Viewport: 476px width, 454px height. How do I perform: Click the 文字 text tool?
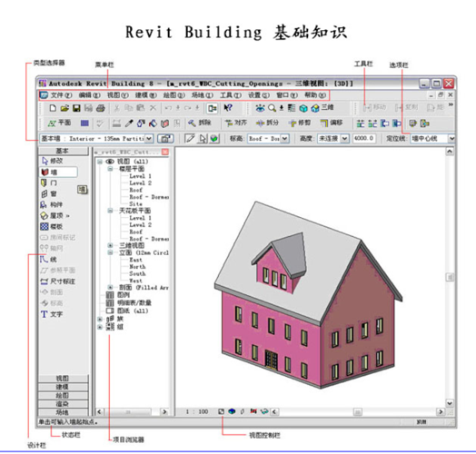tap(52, 314)
